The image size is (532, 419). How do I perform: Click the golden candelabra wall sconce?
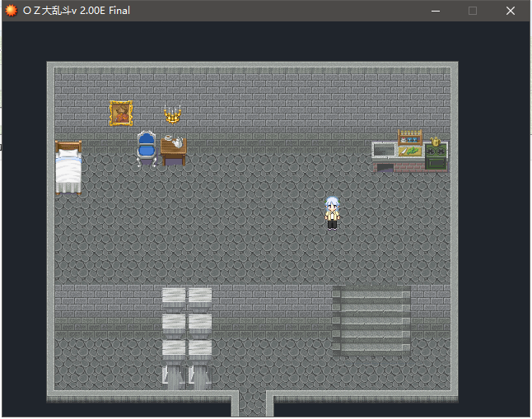click(x=173, y=114)
